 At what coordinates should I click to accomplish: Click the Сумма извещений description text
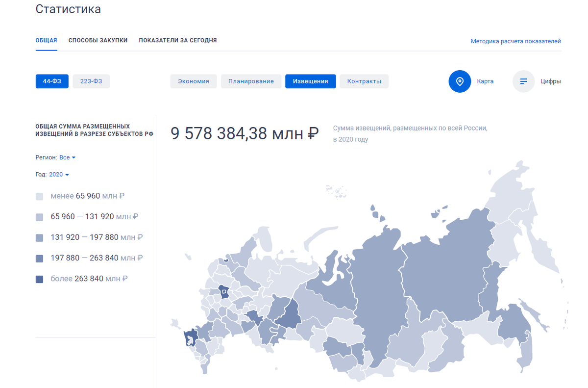pos(410,133)
